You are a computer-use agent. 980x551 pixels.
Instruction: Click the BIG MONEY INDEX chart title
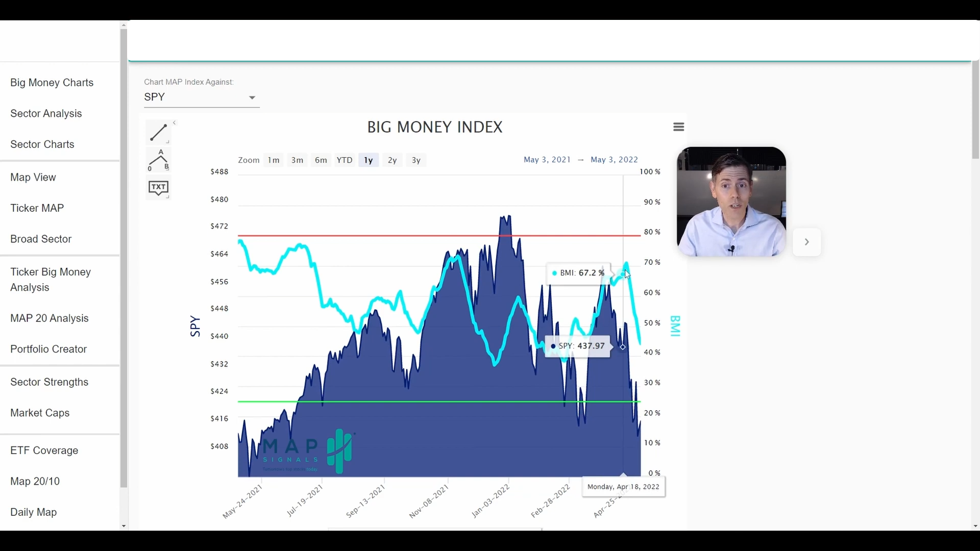[x=435, y=127]
